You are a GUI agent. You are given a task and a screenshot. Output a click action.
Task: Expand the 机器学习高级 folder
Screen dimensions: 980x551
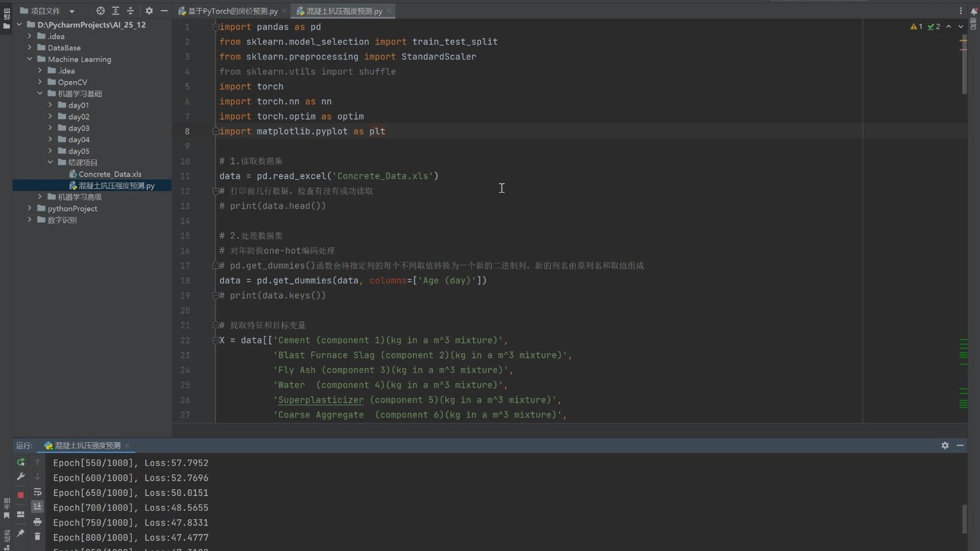tap(40, 197)
